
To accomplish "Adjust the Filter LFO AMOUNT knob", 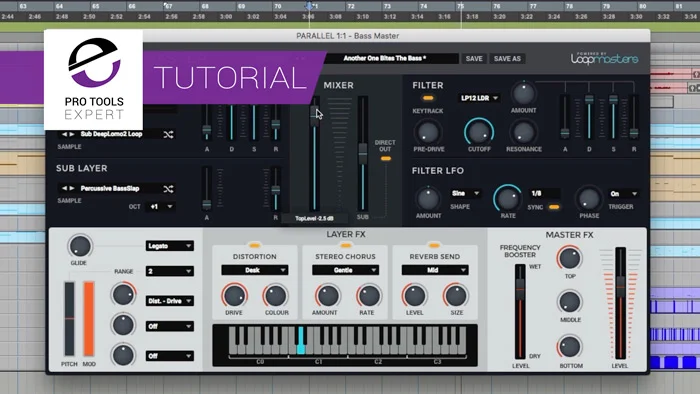I will click(428, 199).
